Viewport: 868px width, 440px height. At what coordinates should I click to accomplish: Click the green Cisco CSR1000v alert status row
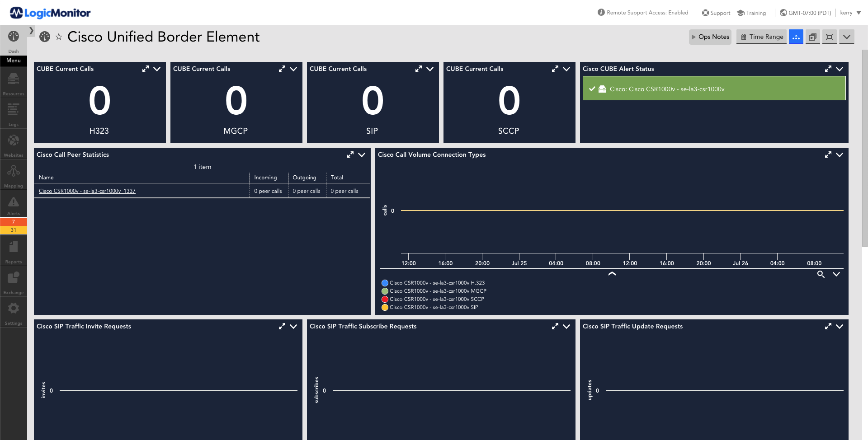[714, 89]
